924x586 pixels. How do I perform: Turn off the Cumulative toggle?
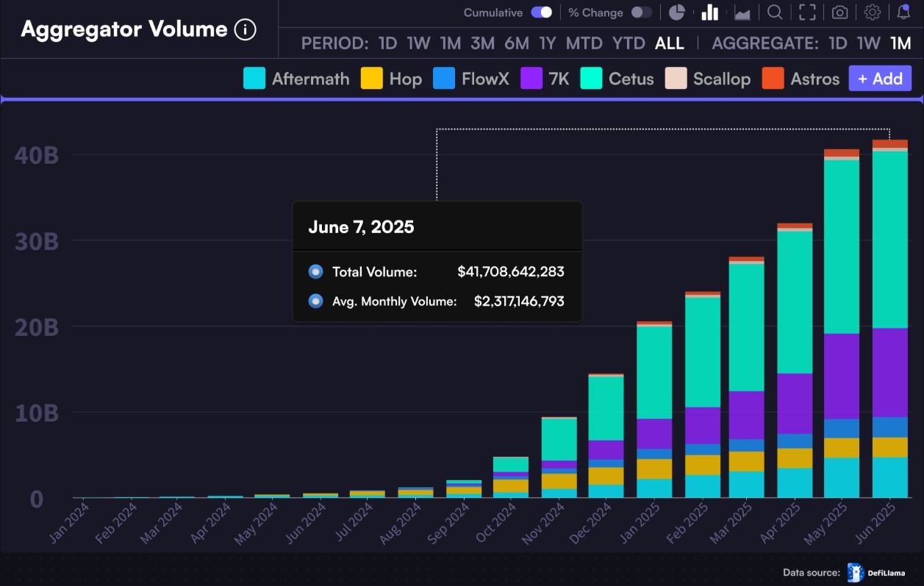click(542, 12)
